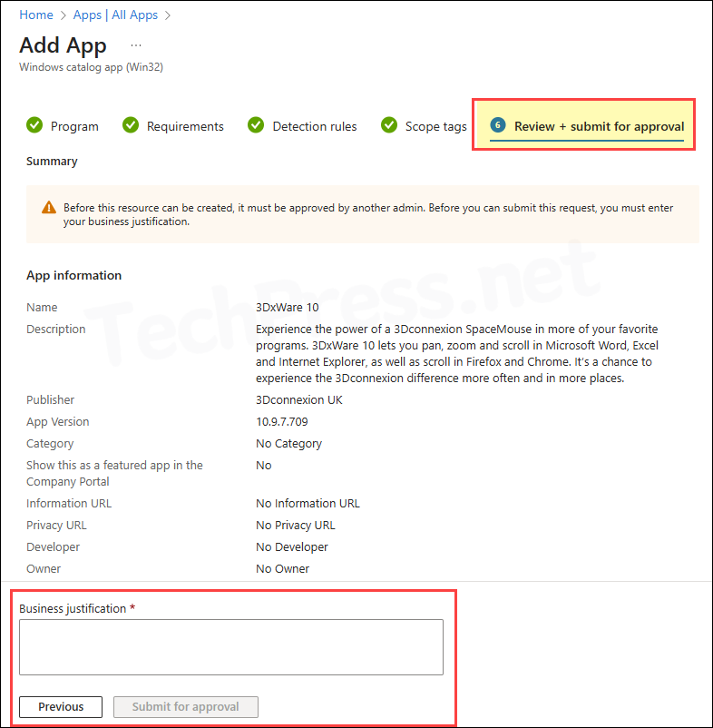The height and width of the screenshot is (728, 713).
Task: Click the 3DxWare description paragraph
Action: tap(457, 354)
